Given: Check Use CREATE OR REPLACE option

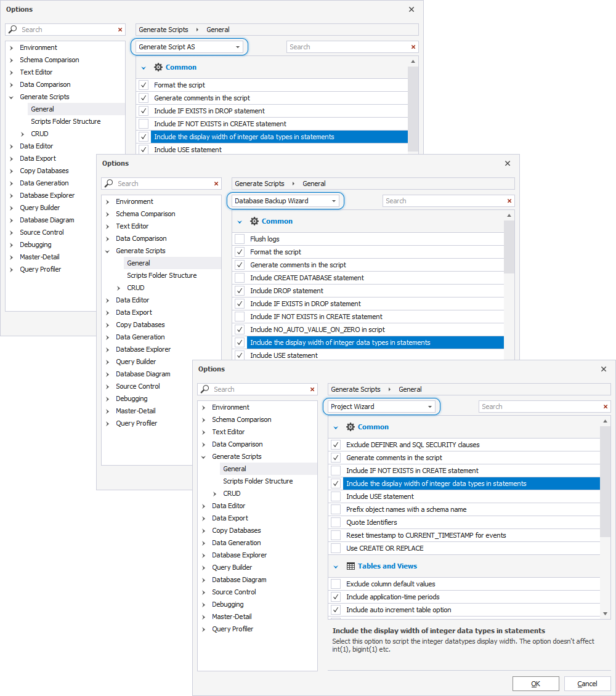Looking at the screenshot, I should coord(336,548).
